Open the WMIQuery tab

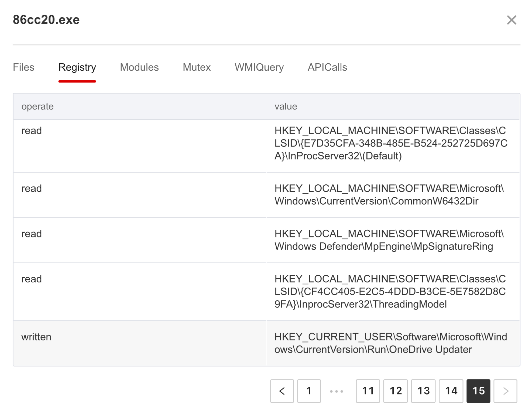tap(259, 67)
